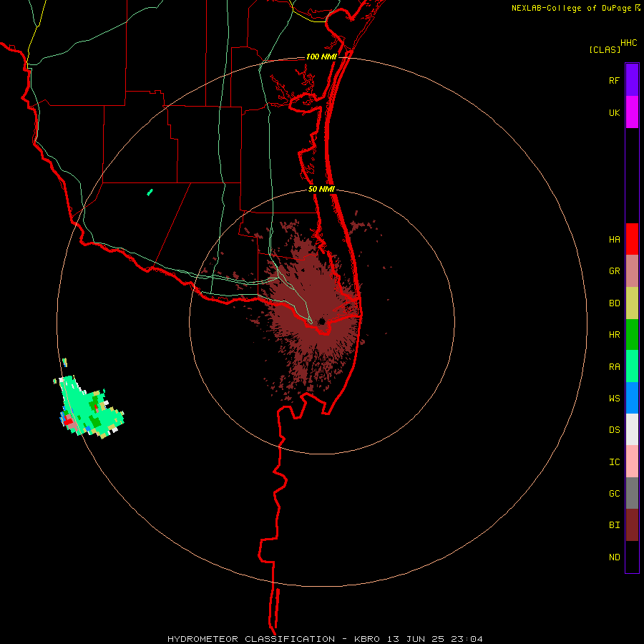Image resolution: width=644 pixels, height=644 pixels.
Task: Click the ND black legend block
Action: tap(632, 557)
